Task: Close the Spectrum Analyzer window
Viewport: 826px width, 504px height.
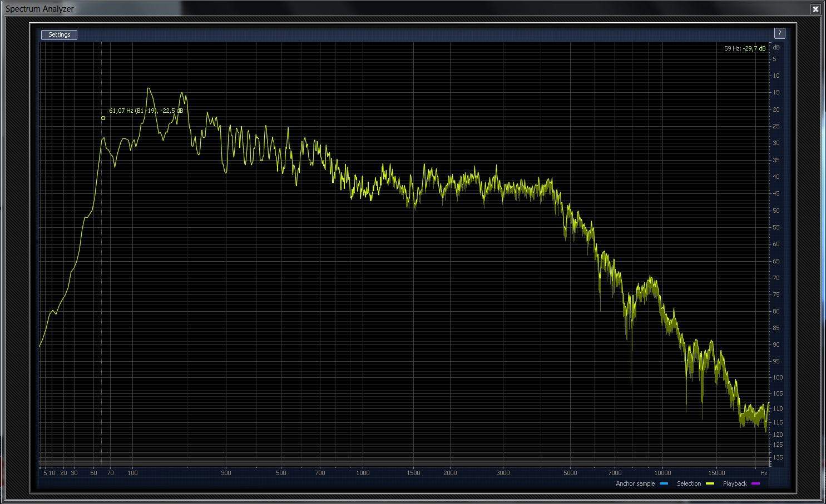Action: pos(815,9)
